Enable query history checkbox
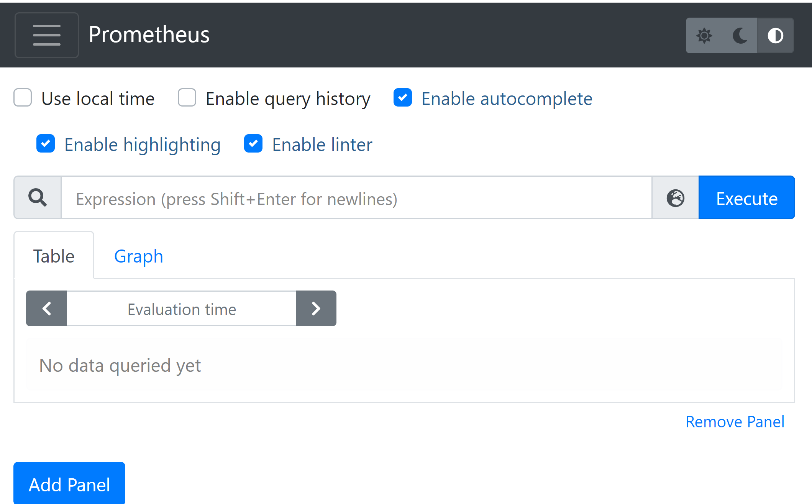Viewport: 812px width, 504px height. coord(187,98)
